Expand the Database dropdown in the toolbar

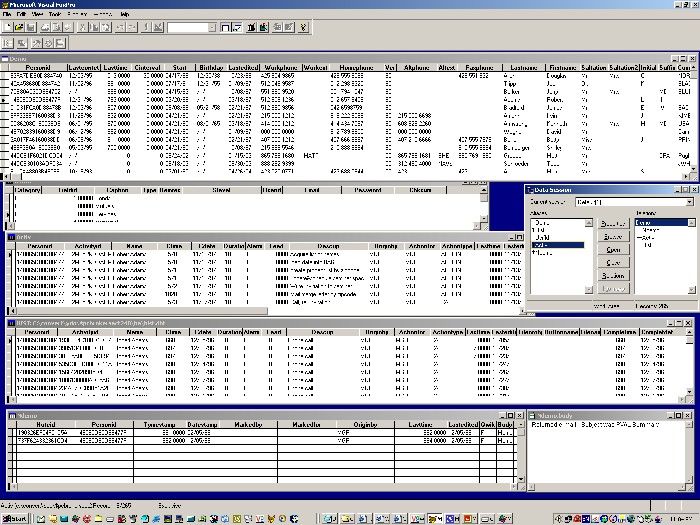click(211, 27)
